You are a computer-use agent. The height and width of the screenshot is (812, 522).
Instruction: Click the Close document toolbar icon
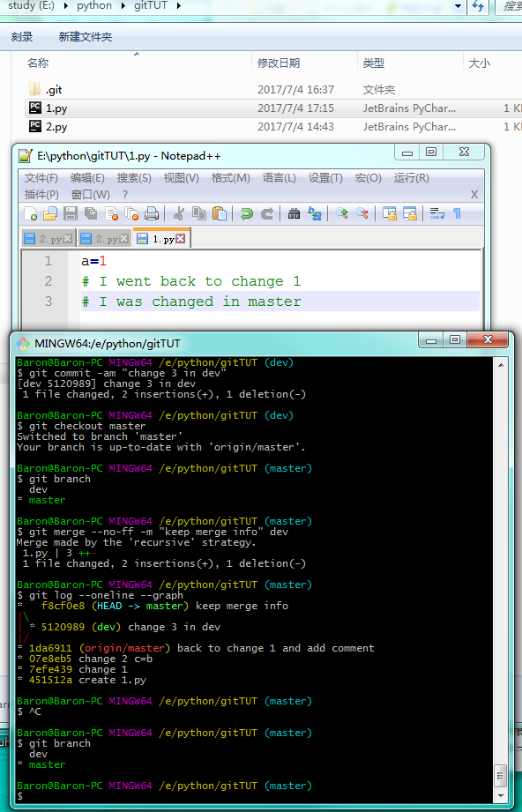tap(111, 213)
